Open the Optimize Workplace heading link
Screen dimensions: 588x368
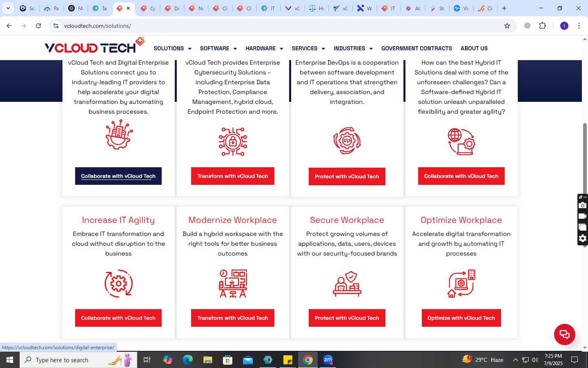461,220
